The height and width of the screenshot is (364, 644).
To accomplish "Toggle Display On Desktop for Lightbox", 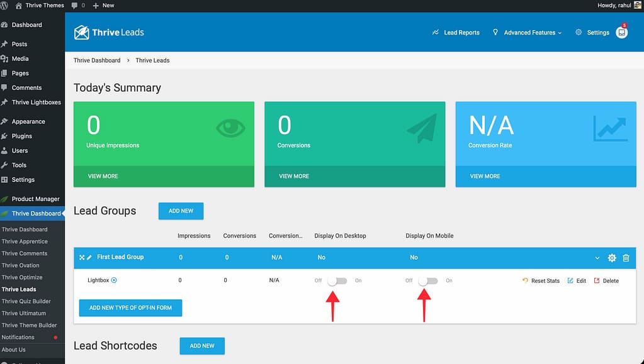I will pyautogui.click(x=337, y=280).
